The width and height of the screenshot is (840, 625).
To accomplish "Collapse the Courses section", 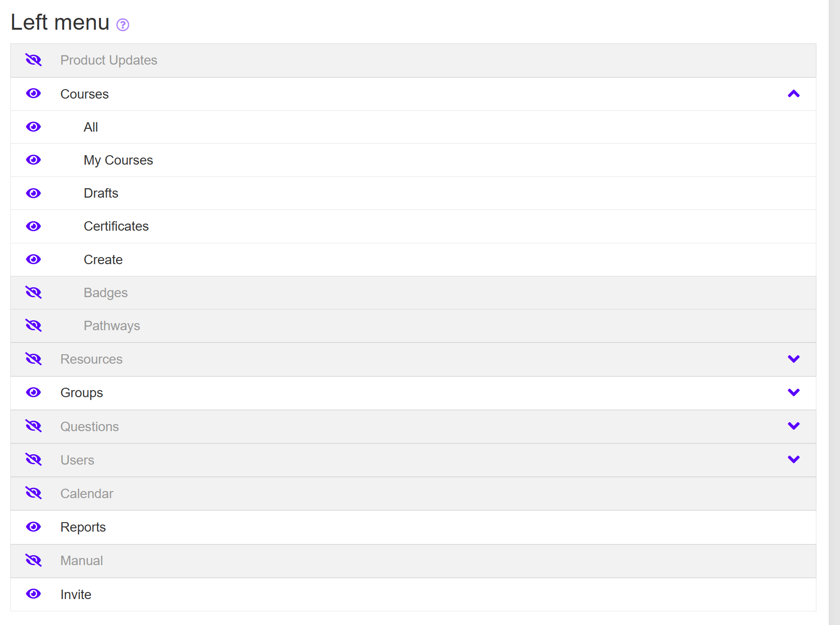I will [793, 94].
